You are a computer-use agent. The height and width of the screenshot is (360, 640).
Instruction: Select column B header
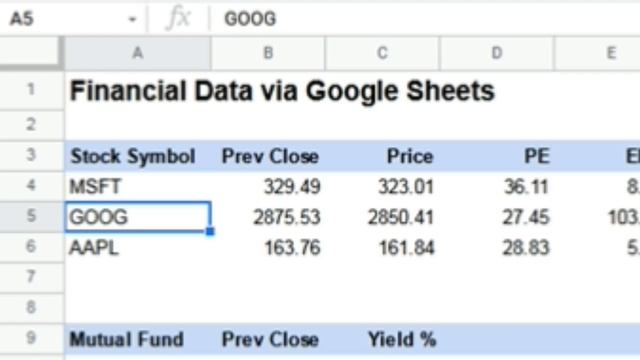268,53
